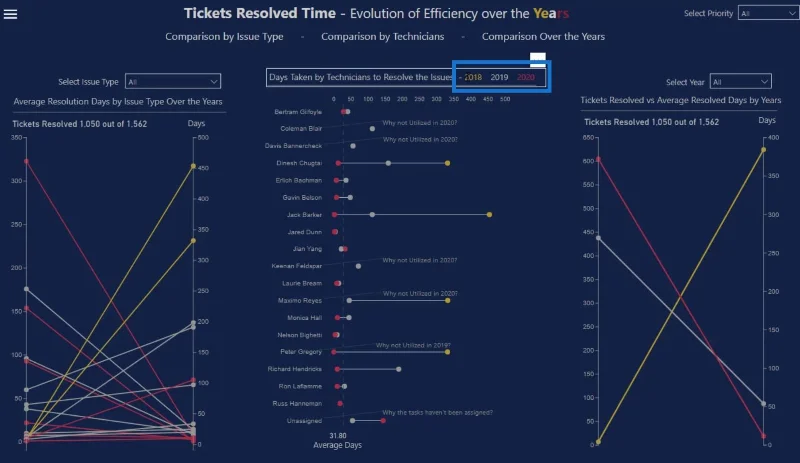Open the Select Year dropdown
The image size is (800, 463).
[740, 82]
